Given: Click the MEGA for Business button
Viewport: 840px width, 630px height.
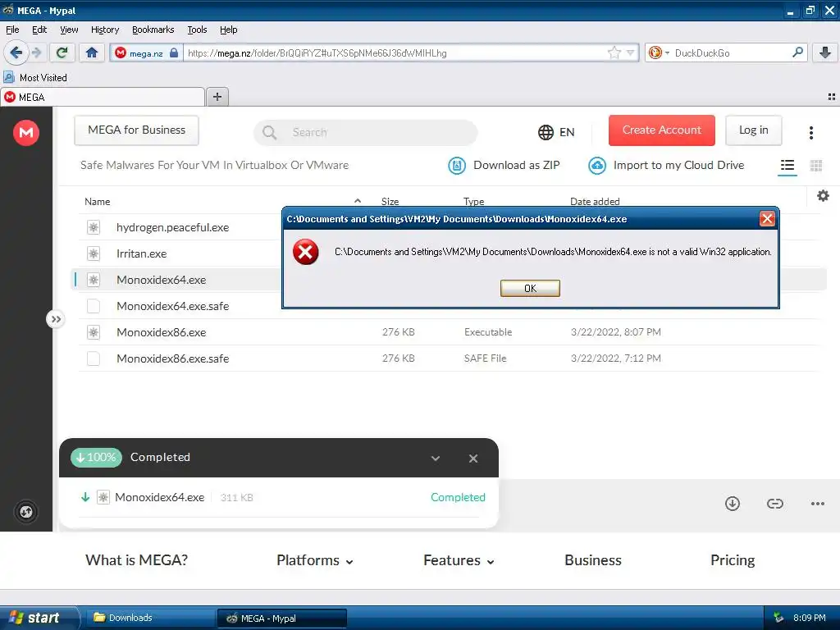Looking at the screenshot, I should pyautogui.click(x=136, y=130).
